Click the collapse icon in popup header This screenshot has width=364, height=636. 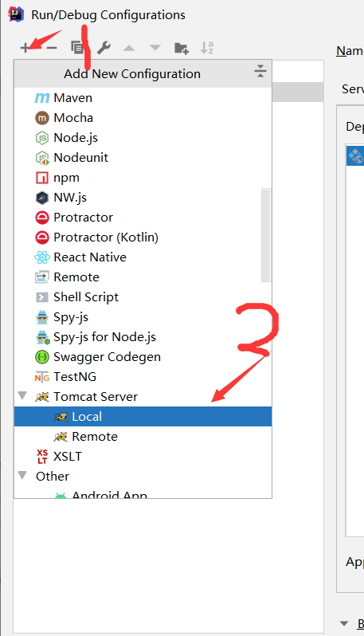(x=260, y=71)
